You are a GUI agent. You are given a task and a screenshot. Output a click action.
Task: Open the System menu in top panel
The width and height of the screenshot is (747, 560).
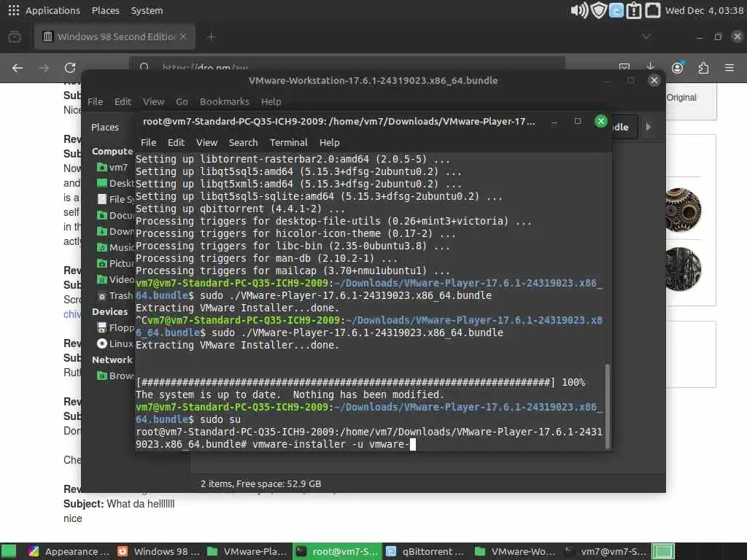click(x=147, y=10)
